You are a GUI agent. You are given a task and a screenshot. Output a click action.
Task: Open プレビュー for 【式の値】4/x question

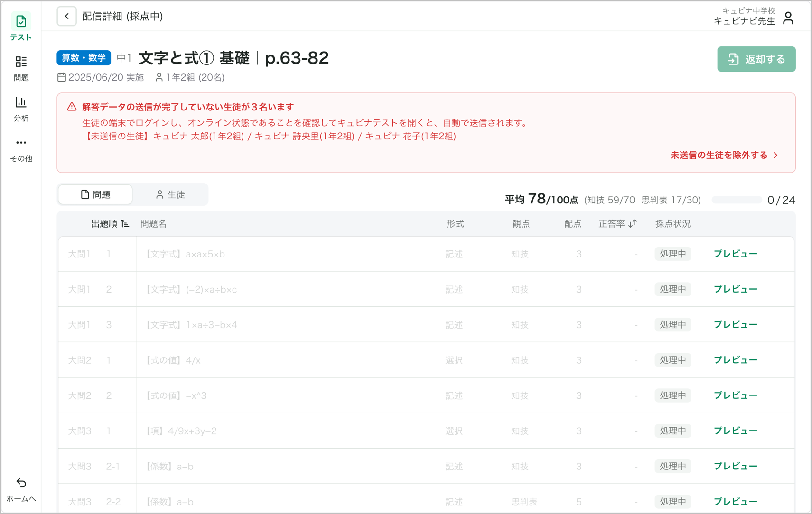736,360
